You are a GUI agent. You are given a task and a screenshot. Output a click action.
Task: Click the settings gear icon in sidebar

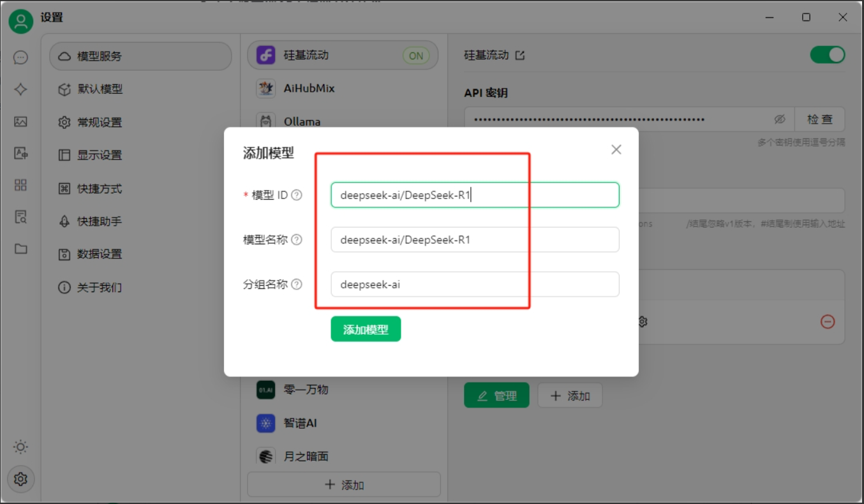21,478
